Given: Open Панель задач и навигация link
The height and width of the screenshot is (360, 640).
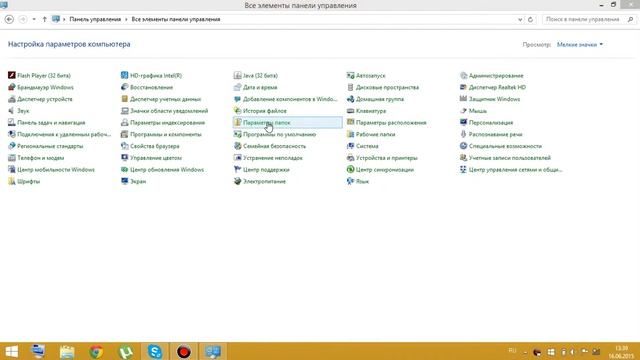Looking at the screenshot, I should click(51, 122).
